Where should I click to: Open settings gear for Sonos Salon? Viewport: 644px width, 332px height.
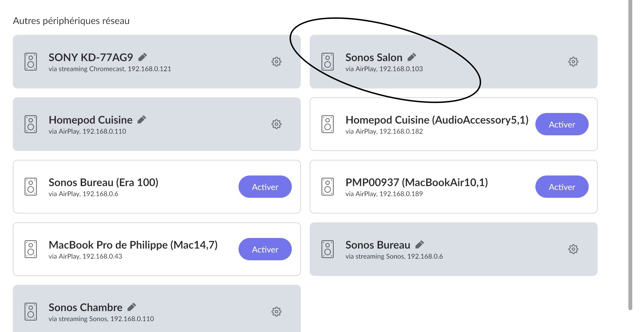click(x=573, y=62)
